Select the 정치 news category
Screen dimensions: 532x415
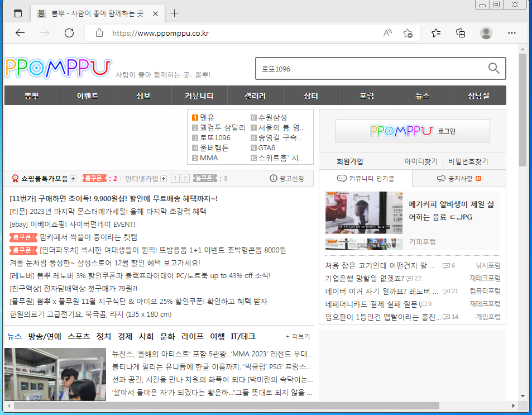pyautogui.click(x=103, y=337)
